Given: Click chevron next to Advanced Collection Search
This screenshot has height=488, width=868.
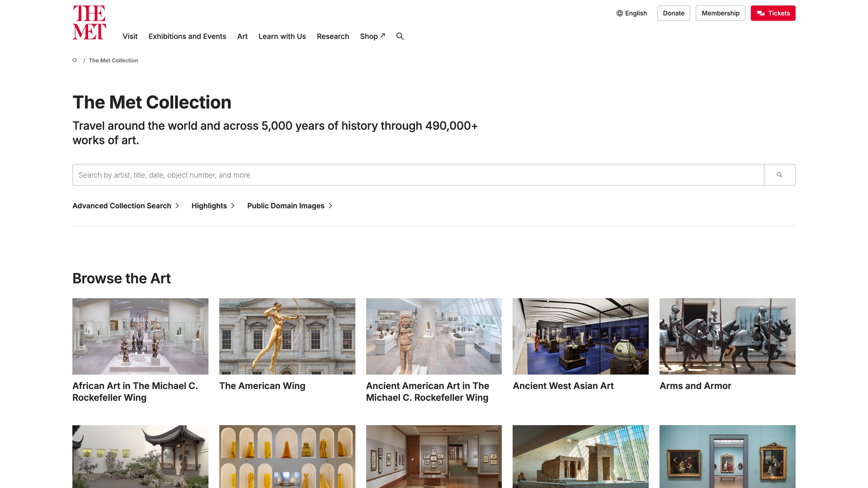Looking at the screenshot, I should point(177,206).
